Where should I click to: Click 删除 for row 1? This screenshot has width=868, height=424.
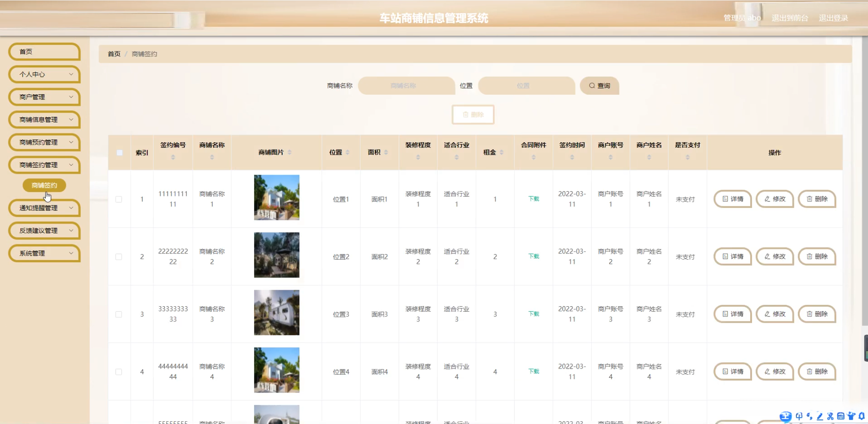point(817,199)
